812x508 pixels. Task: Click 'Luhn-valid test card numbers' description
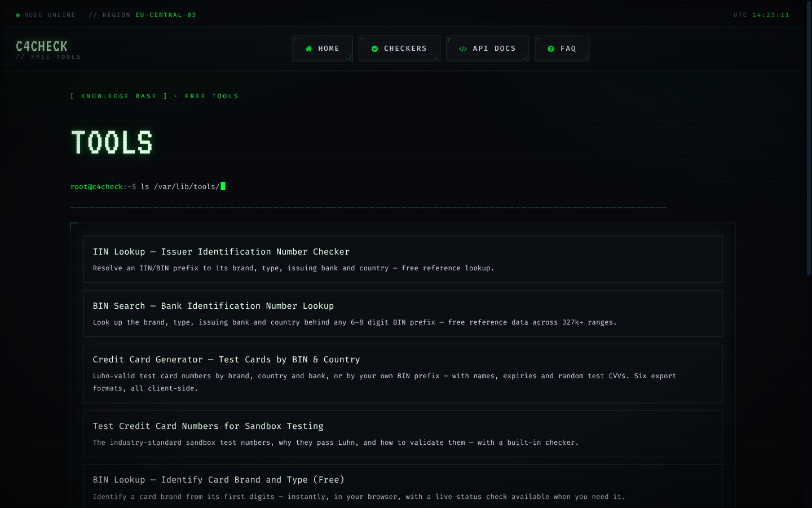pyautogui.click(x=385, y=382)
